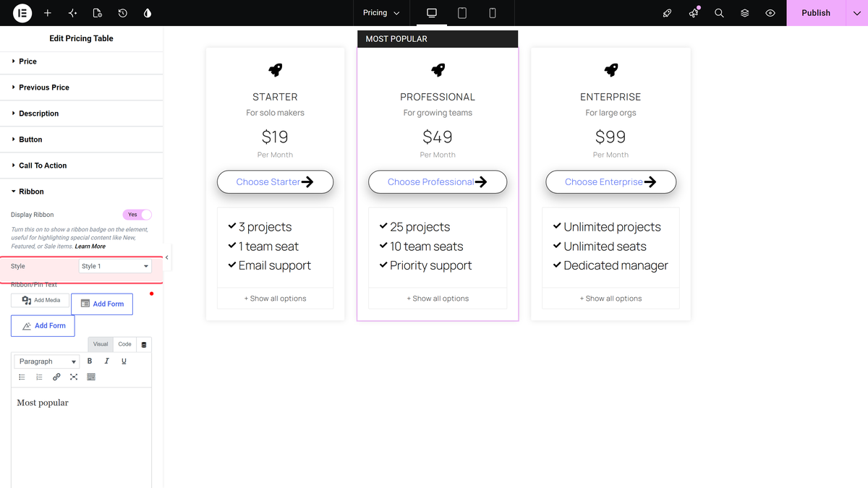
Task: Open site settings droplet icon
Action: pyautogui.click(x=148, y=13)
